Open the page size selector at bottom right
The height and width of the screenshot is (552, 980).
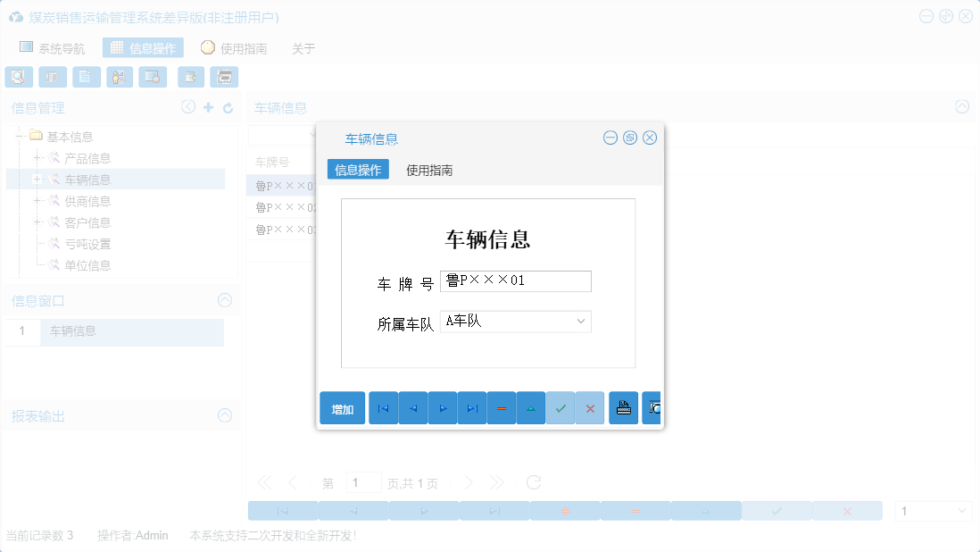(x=933, y=510)
